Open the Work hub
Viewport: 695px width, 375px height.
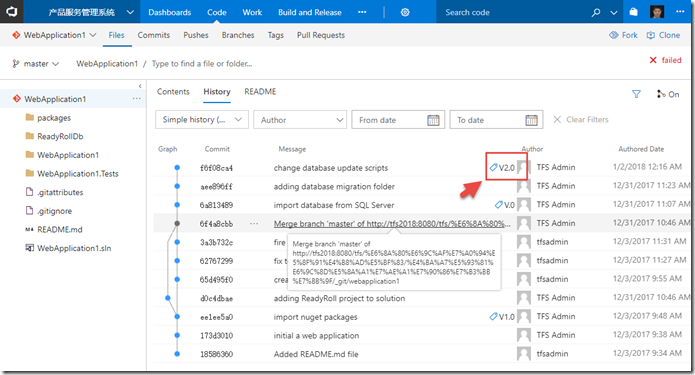click(x=252, y=12)
